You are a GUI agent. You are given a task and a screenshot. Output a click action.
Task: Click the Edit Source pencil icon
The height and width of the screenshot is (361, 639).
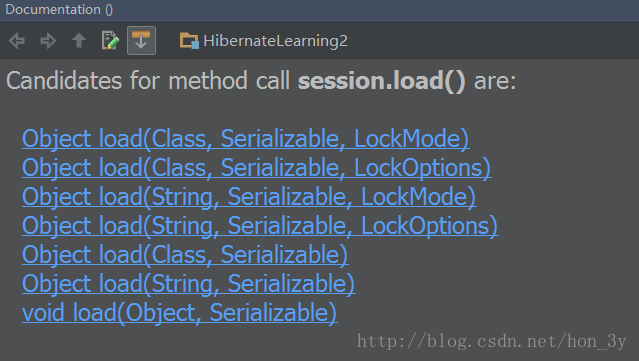tap(110, 40)
